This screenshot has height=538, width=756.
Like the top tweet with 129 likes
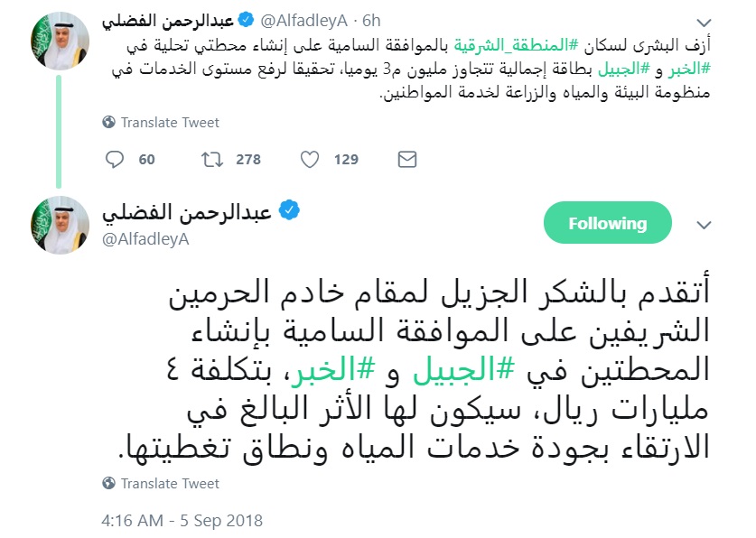pyautogui.click(x=310, y=160)
